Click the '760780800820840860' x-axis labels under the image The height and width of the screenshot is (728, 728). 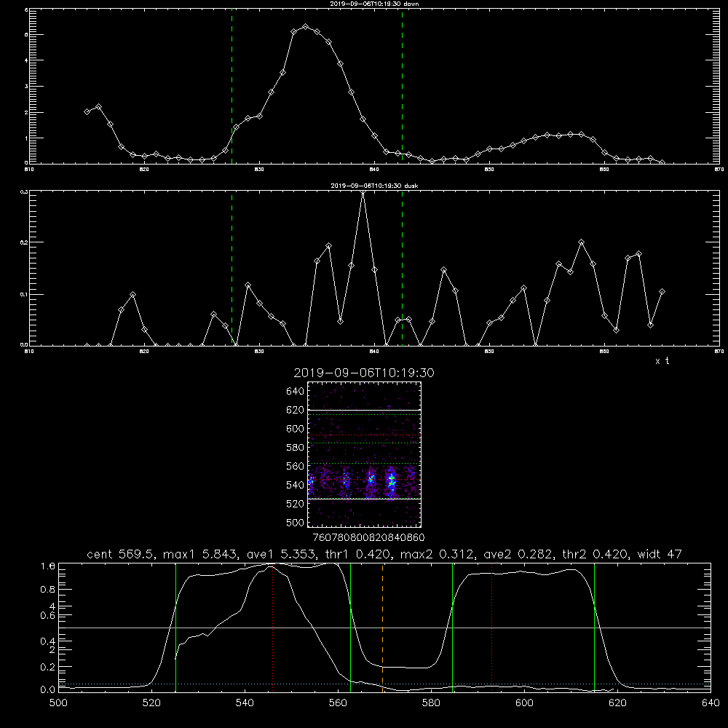368,537
